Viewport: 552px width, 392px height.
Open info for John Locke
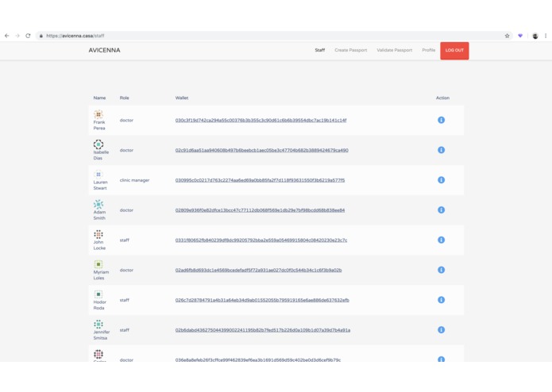[x=441, y=240]
